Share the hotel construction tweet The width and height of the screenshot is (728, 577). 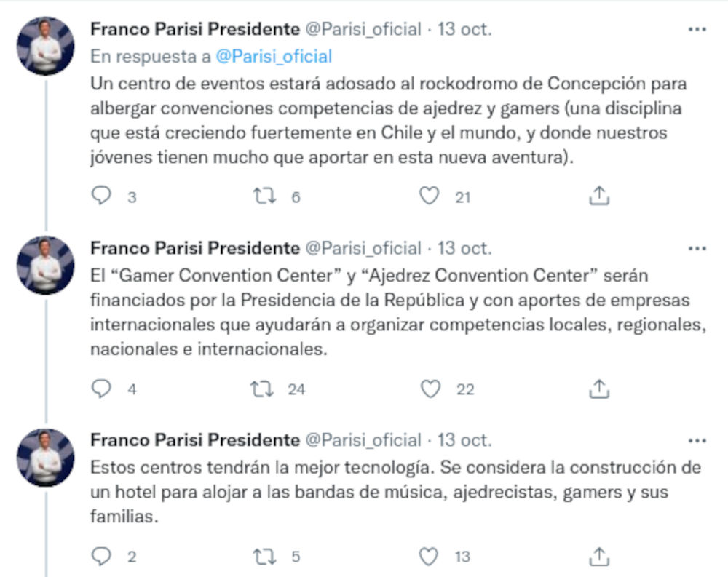tap(598, 557)
